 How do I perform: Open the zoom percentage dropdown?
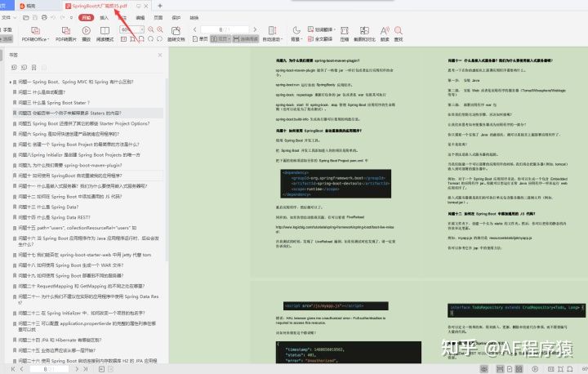(142, 29)
